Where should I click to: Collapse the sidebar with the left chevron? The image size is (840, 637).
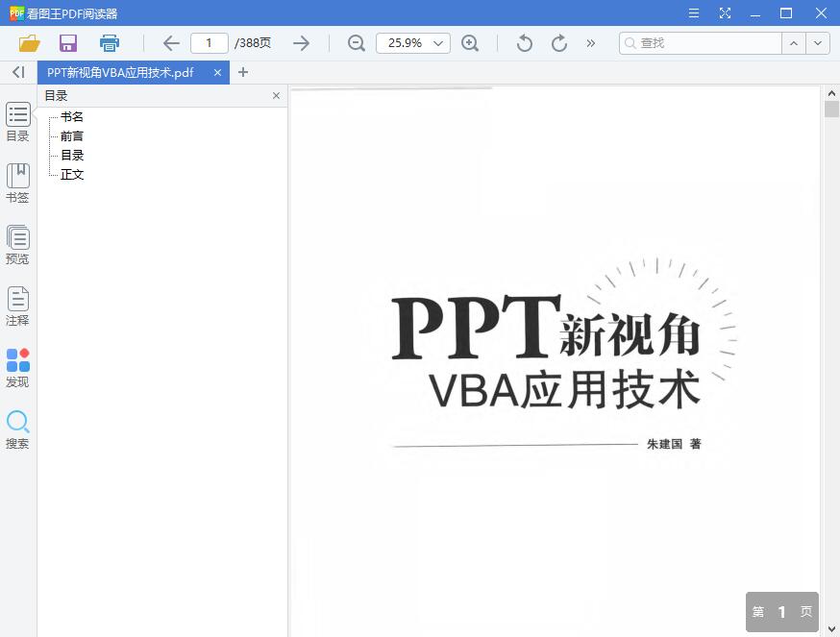point(17,72)
